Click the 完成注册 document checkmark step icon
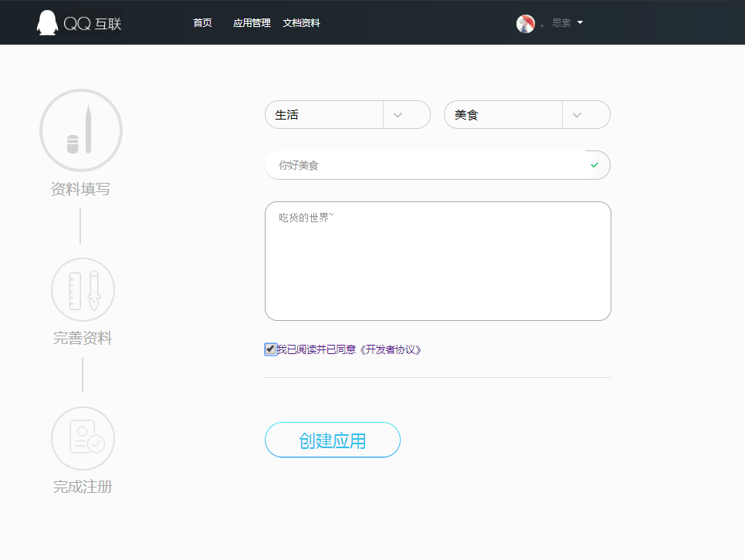This screenshot has height=560, width=745. 83,438
